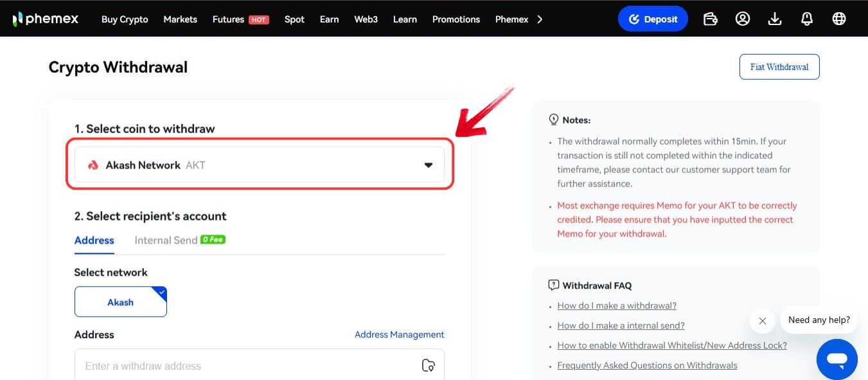Click the download app icon
This screenshot has height=380, width=868.
click(x=775, y=19)
